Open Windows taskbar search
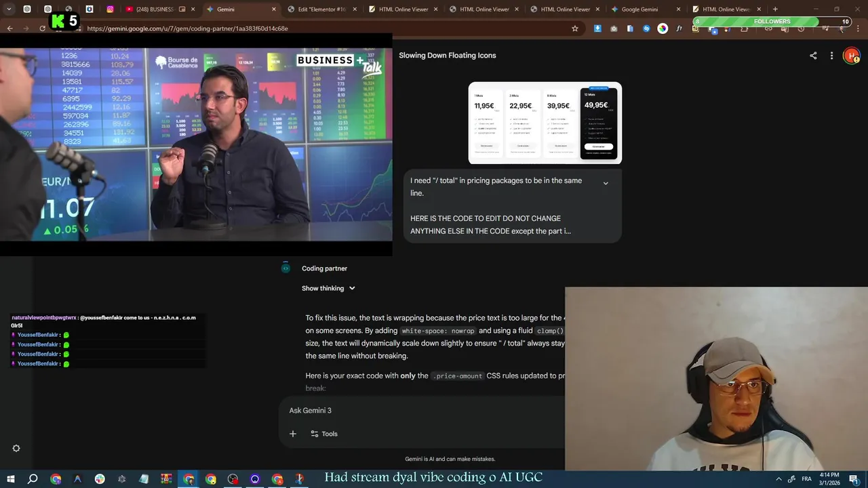The image size is (868, 488). pos(33,479)
